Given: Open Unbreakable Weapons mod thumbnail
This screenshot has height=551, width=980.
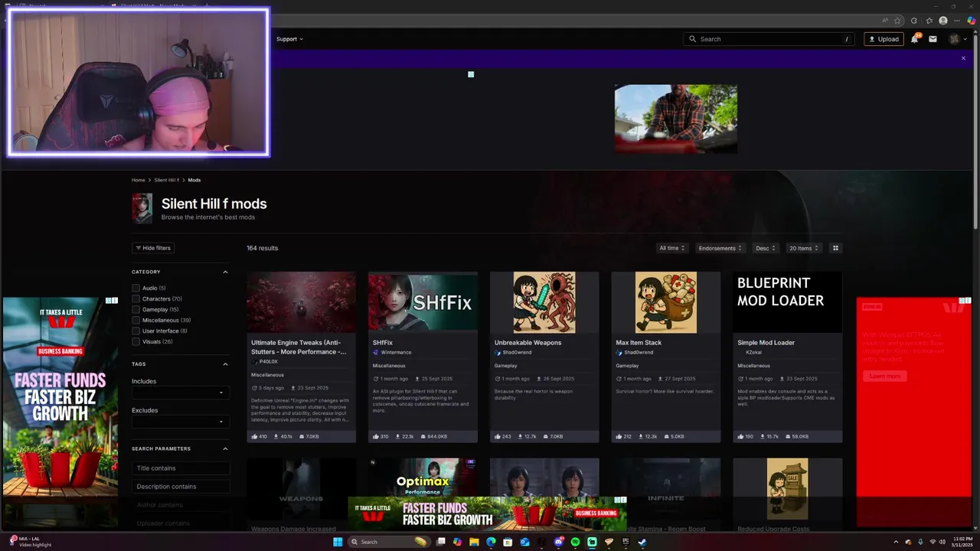Looking at the screenshot, I should 544,302.
